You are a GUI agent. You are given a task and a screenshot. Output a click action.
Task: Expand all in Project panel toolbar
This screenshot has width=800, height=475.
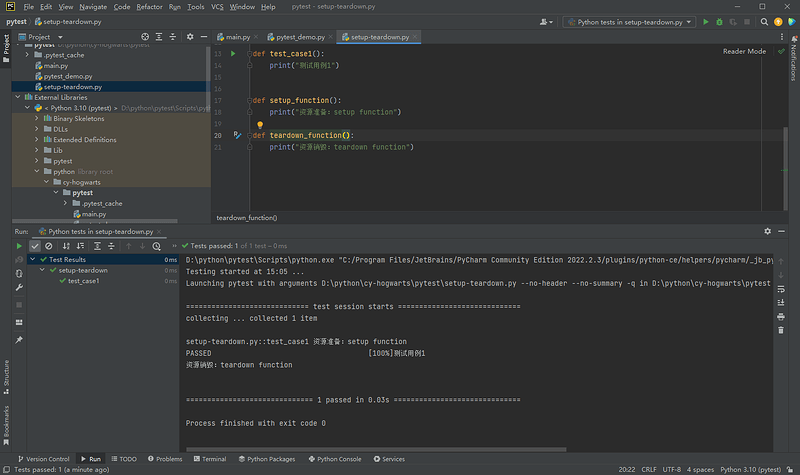pos(159,37)
